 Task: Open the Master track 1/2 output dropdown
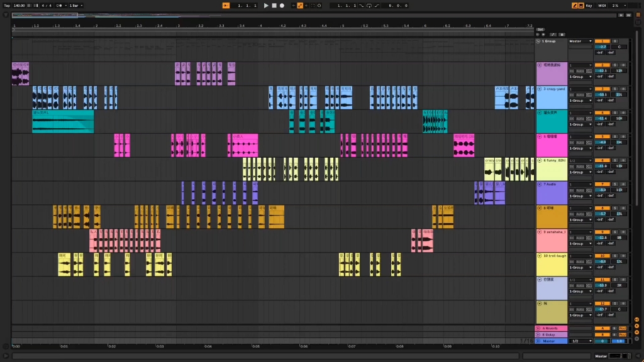(x=580, y=341)
